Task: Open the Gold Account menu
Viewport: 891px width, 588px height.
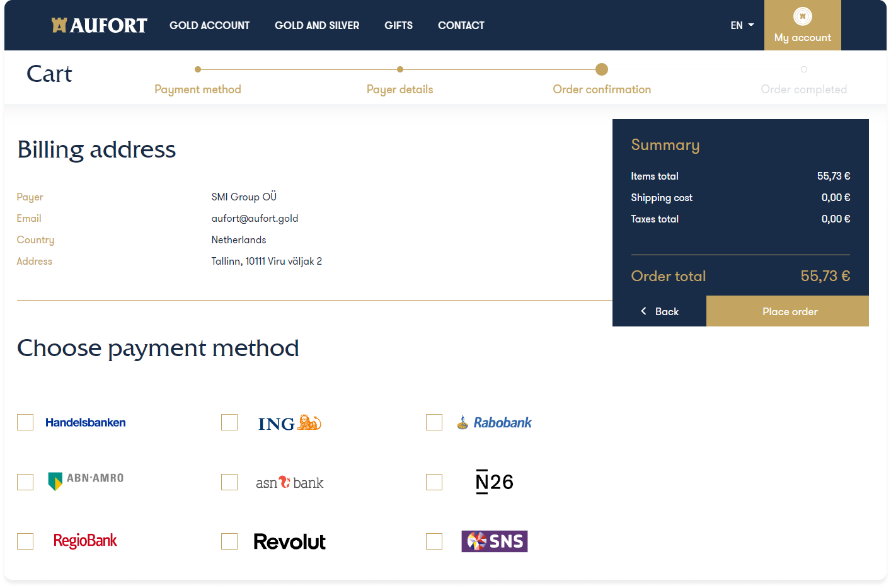Action: click(x=209, y=25)
